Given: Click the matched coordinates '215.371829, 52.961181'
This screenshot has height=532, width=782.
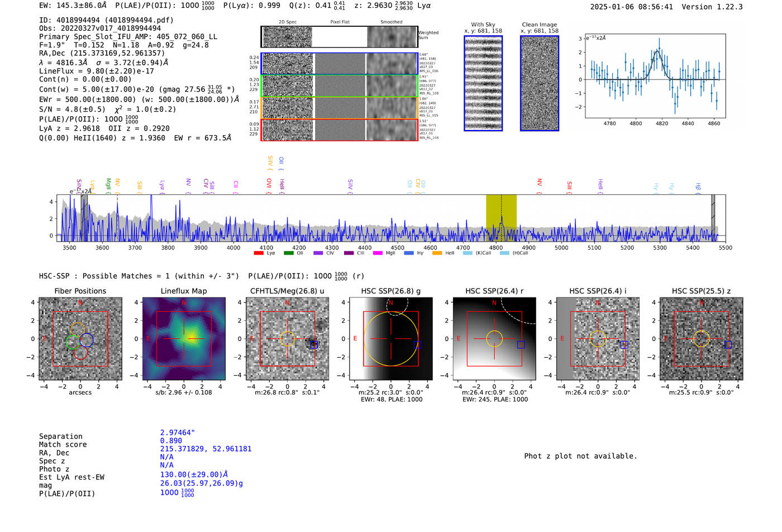Looking at the screenshot, I should click(206, 449).
